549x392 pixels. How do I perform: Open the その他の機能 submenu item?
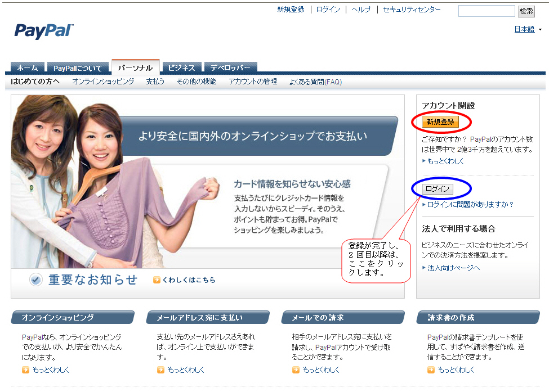tap(197, 82)
